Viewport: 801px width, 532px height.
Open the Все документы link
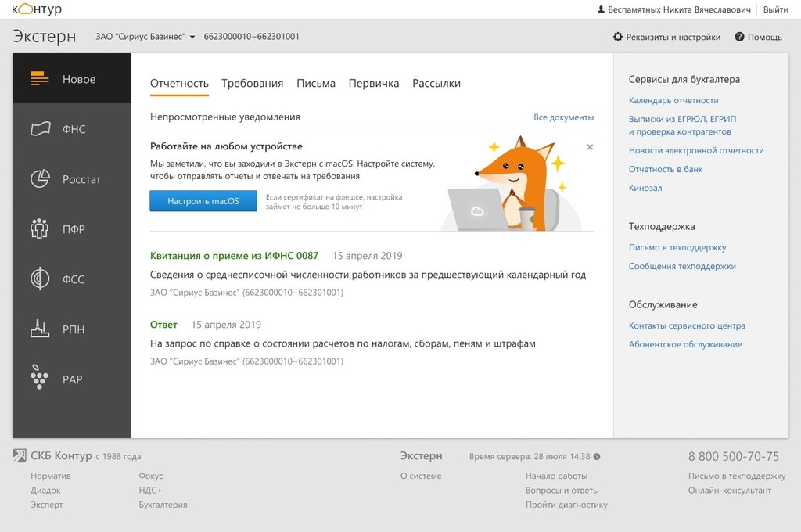(563, 117)
